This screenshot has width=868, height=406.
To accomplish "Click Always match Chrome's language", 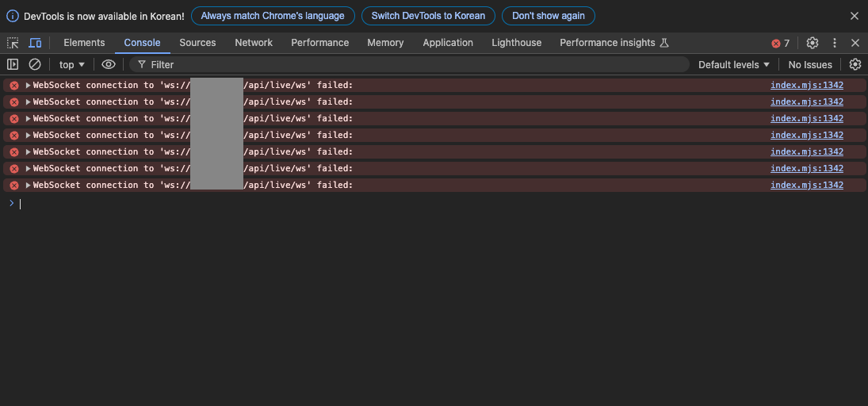I will [x=273, y=16].
